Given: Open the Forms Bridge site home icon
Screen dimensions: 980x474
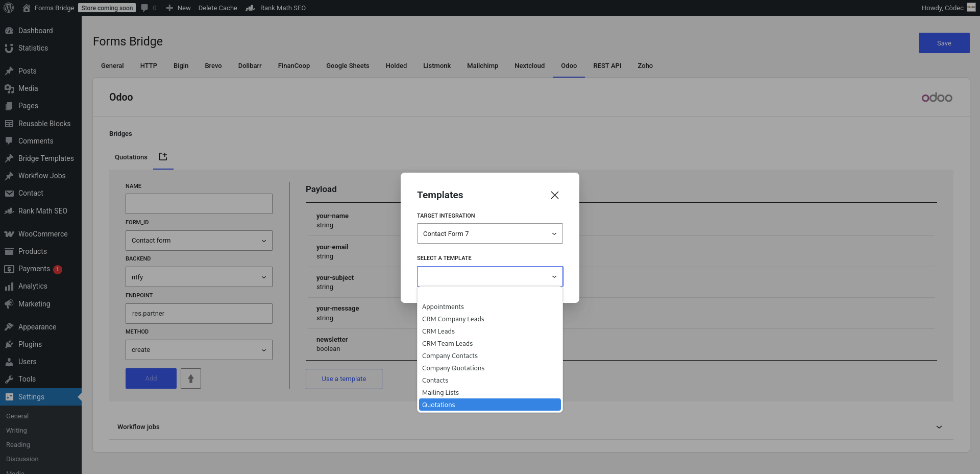Looking at the screenshot, I should [27, 8].
